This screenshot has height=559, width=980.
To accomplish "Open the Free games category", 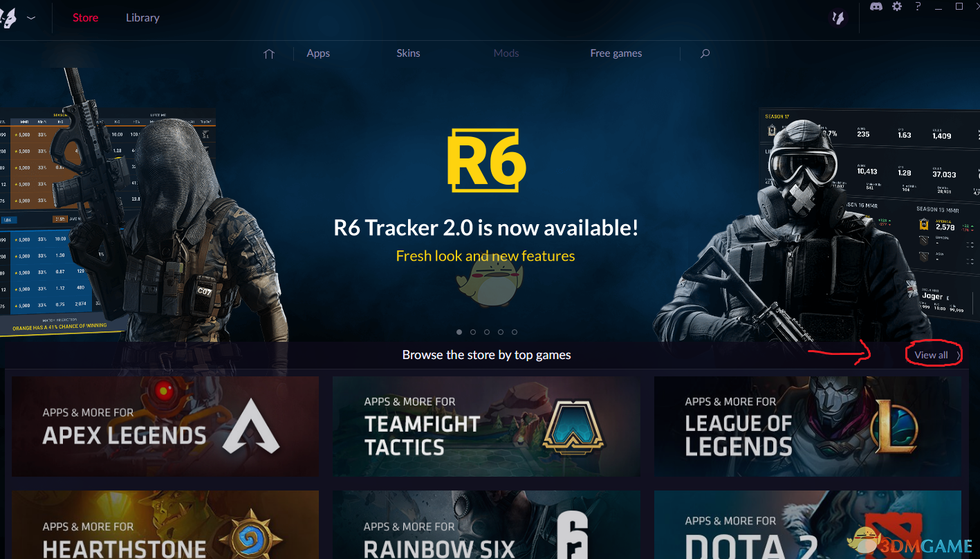I will click(x=616, y=53).
